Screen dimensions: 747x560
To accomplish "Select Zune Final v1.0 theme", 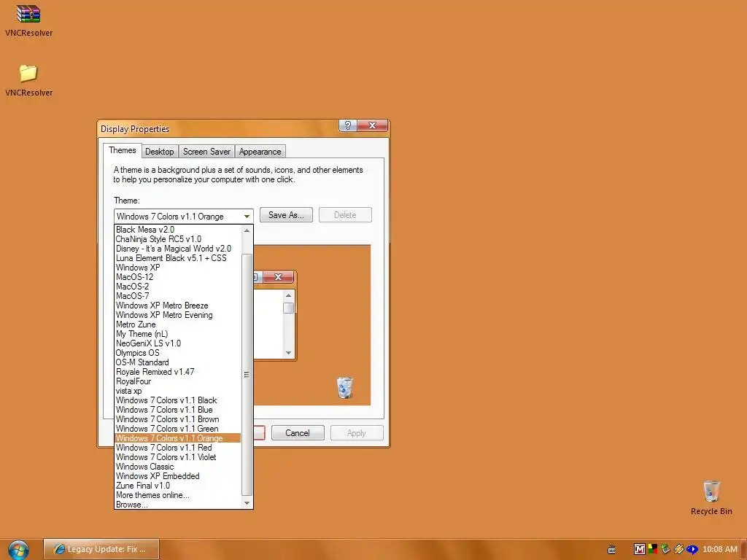I will pos(178,486).
